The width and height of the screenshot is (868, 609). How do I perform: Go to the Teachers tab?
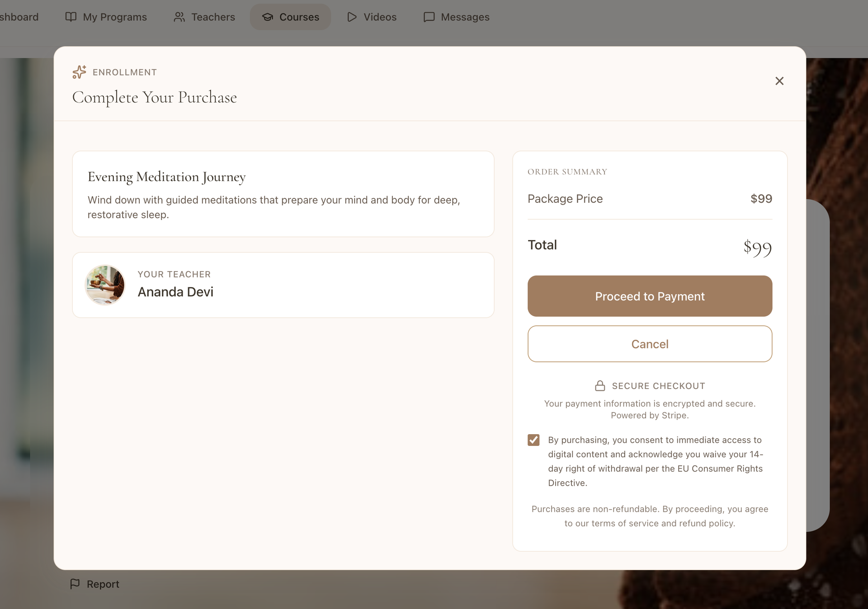click(213, 17)
